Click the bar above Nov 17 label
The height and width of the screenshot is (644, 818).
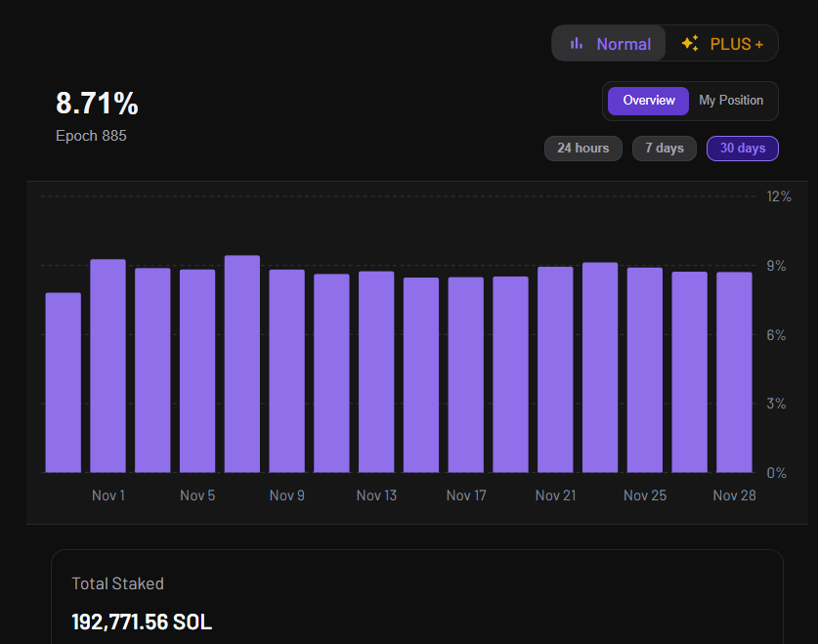(x=465, y=375)
